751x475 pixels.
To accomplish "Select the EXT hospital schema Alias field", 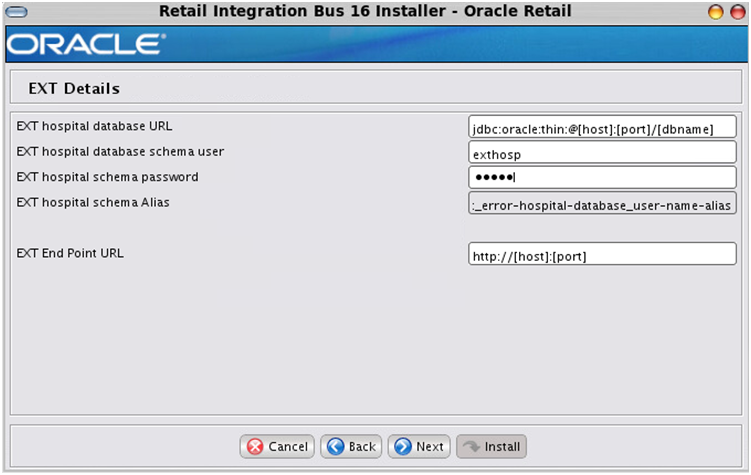I will pos(602,203).
